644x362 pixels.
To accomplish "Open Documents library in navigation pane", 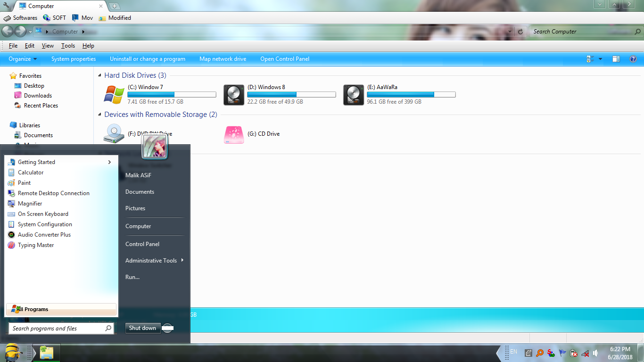I will coord(38,135).
